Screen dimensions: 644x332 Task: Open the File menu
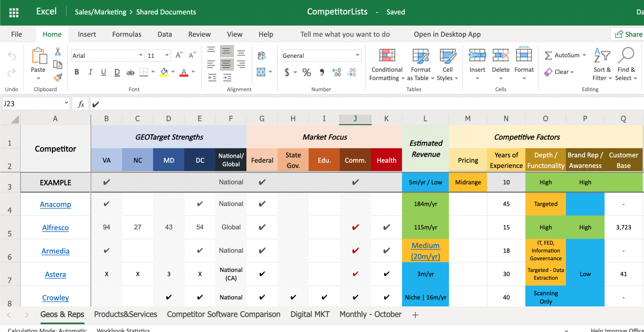[x=16, y=34]
